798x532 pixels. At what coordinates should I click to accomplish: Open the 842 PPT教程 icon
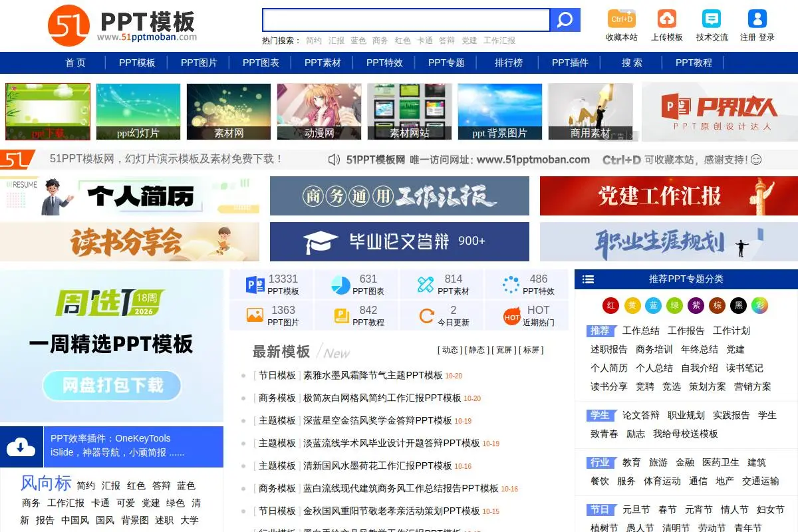click(x=342, y=316)
